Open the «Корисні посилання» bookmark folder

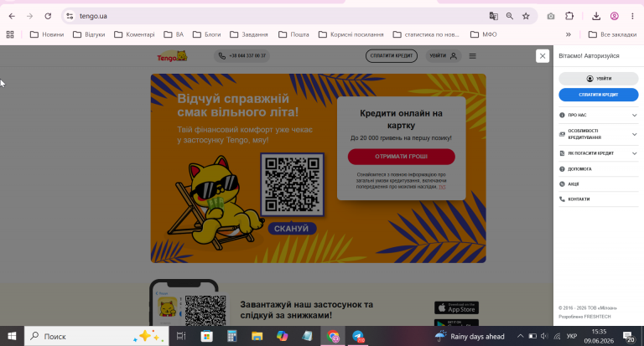(351, 34)
